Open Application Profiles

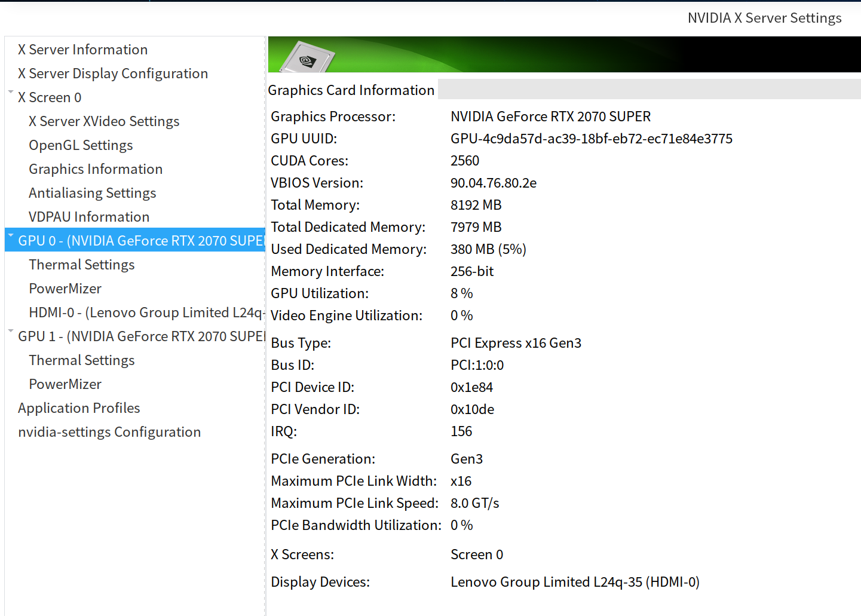(79, 408)
